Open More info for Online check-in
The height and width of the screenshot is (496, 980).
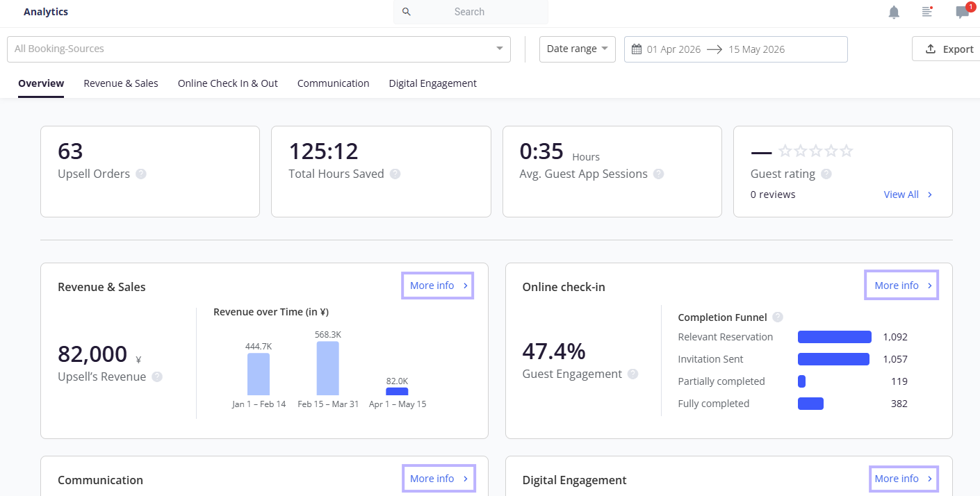tap(902, 286)
